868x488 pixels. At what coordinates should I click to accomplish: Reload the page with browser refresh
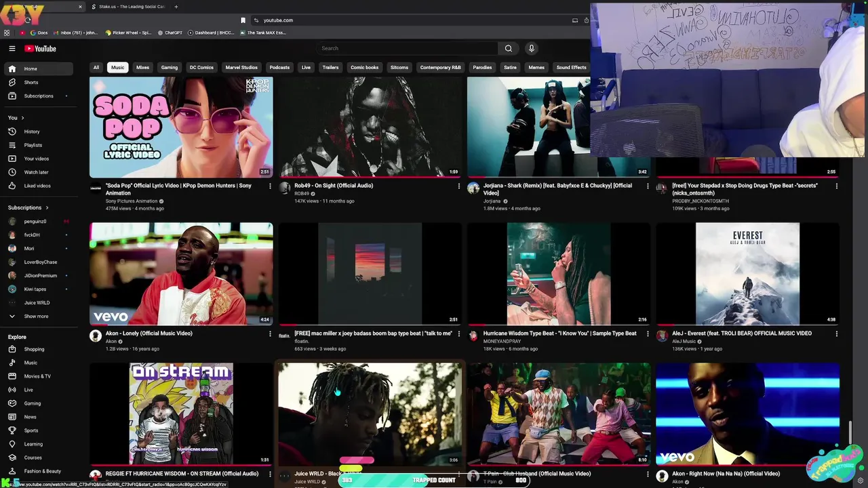27,20
